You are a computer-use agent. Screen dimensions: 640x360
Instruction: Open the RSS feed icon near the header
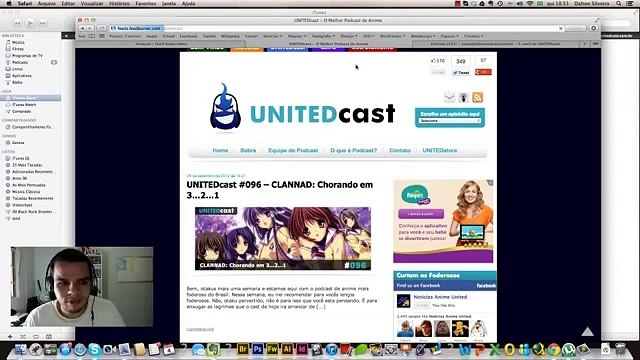point(478,98)
